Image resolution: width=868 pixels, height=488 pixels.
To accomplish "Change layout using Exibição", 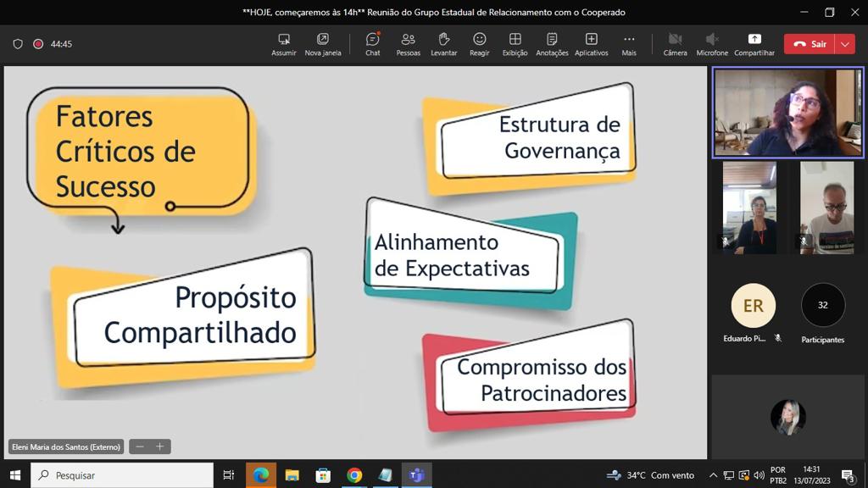I will tap(515, 44).
